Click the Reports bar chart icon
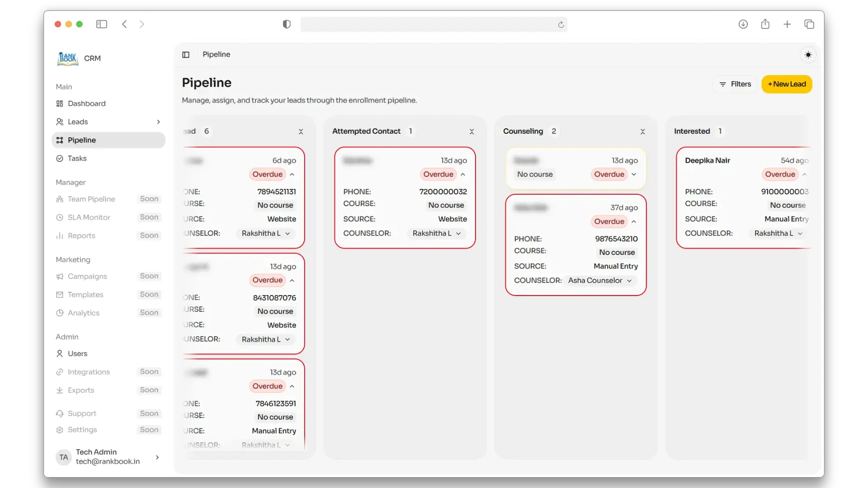The height and width of the screenshot is (488, 868). [60, 236]
